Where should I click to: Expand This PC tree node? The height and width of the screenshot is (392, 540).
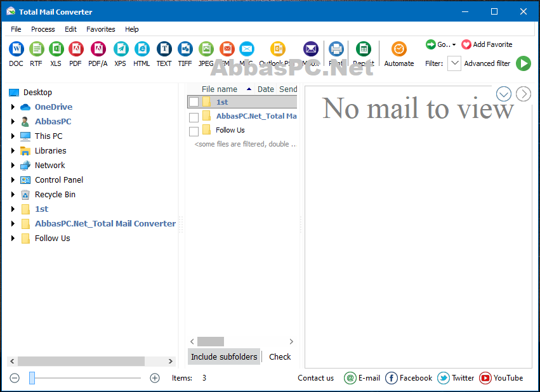pyautogui.click(x=13, y=136)
